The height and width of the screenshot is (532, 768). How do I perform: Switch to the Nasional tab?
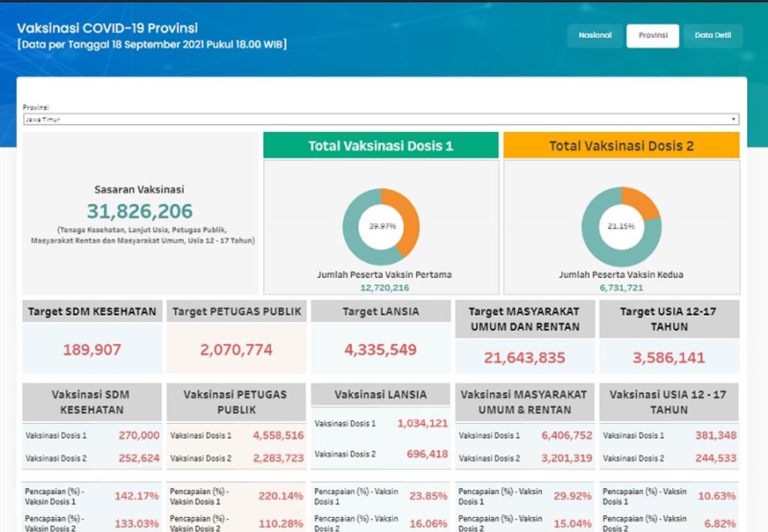[595, 36]
